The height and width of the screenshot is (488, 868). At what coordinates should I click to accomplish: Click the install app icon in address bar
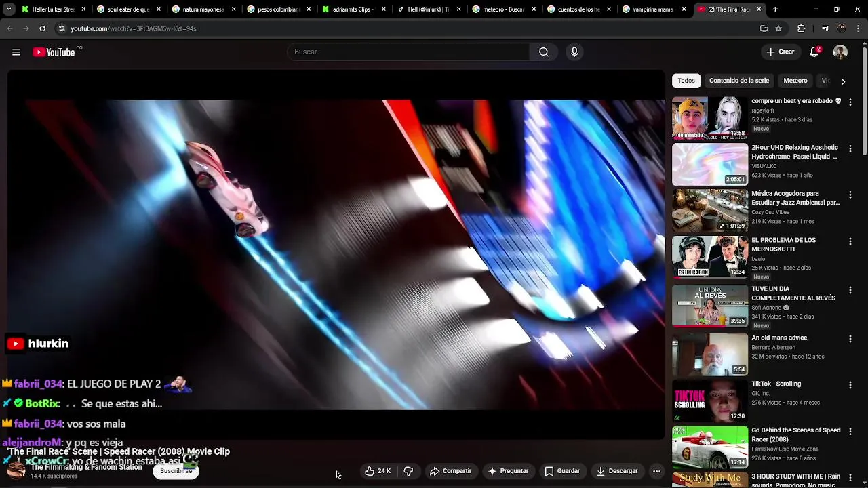click(764, 28)
